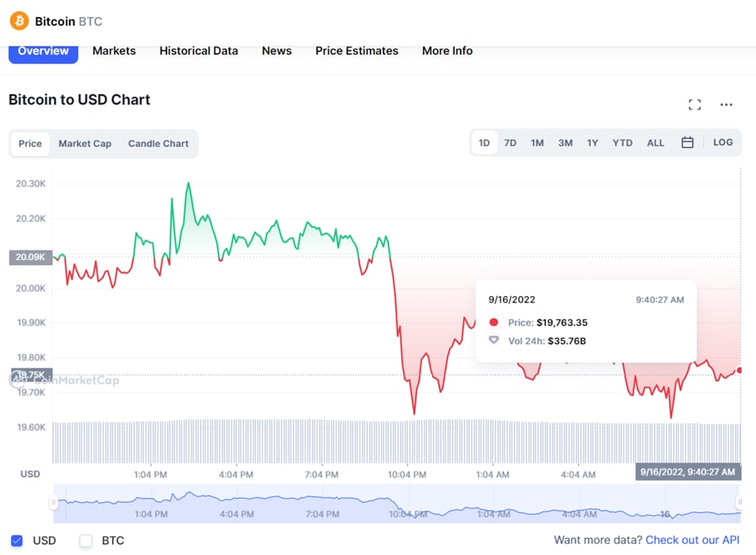Screen dimensions: 756x555
Task: Click the tooltip volume $35.76B
Action: [567, 341]
